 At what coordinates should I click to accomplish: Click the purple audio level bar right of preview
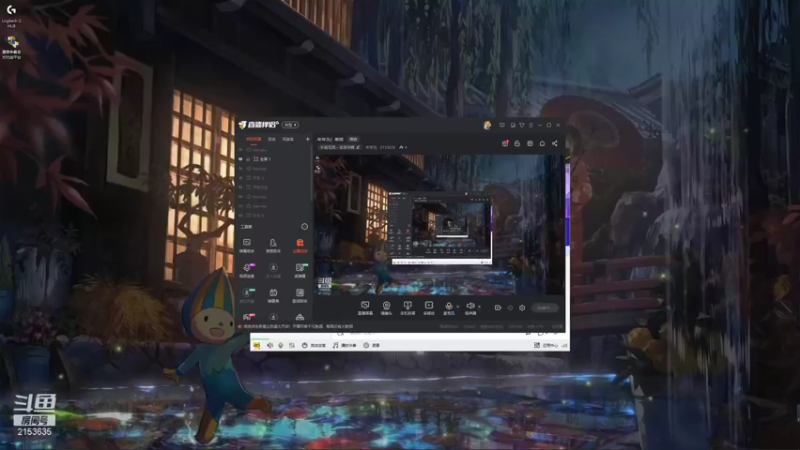[567, 204]
